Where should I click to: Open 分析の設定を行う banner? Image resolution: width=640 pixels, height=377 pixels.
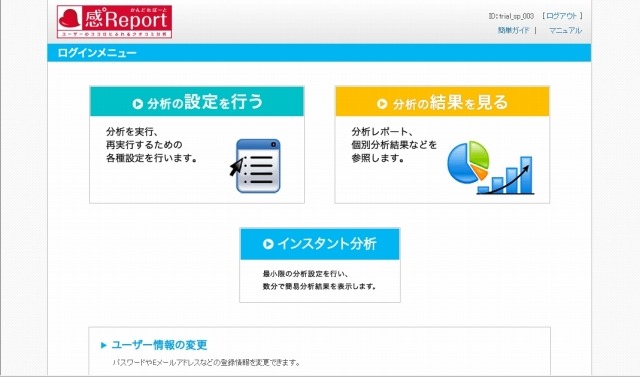[x=197, y=102]
